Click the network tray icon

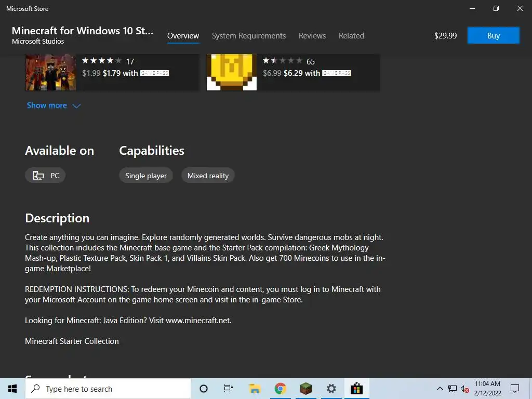453,389
